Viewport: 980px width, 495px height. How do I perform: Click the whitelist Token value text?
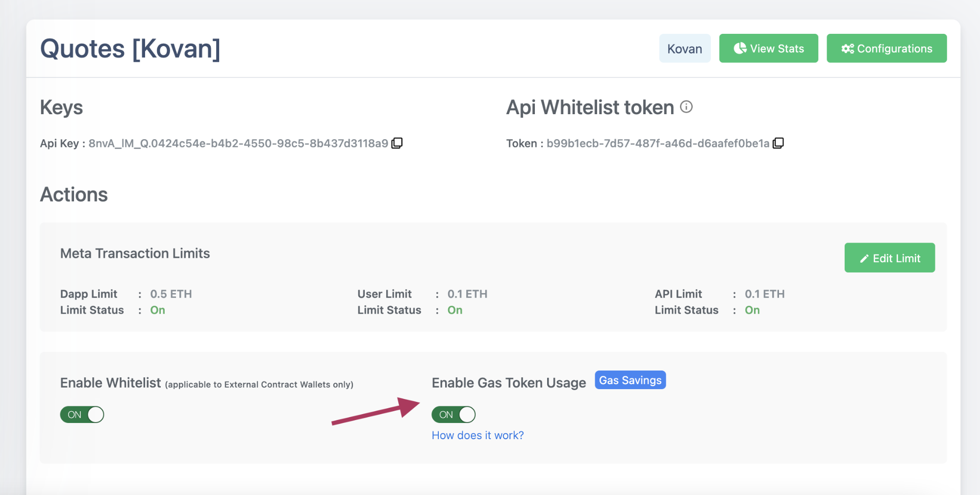(657, 144)
